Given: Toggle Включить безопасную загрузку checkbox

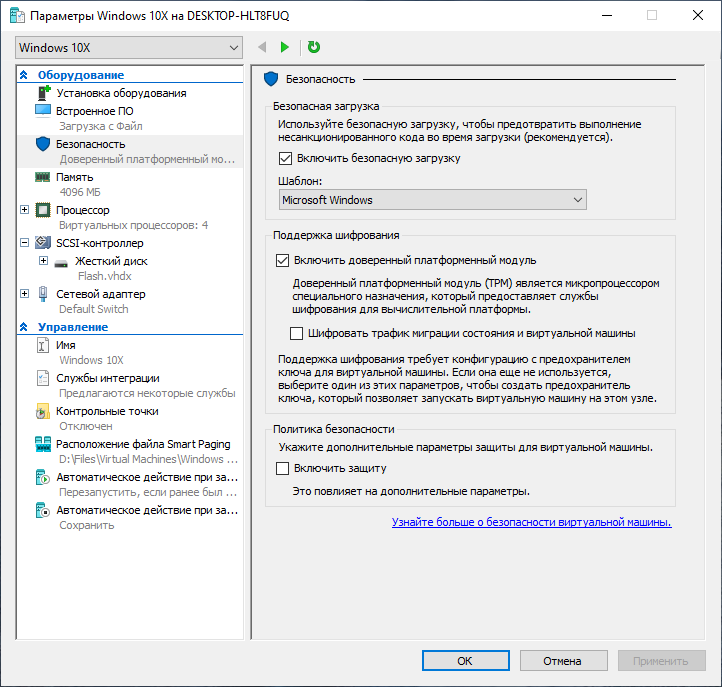Looking at the screenshot, I should pyautogui.click(x=285, y=158).
